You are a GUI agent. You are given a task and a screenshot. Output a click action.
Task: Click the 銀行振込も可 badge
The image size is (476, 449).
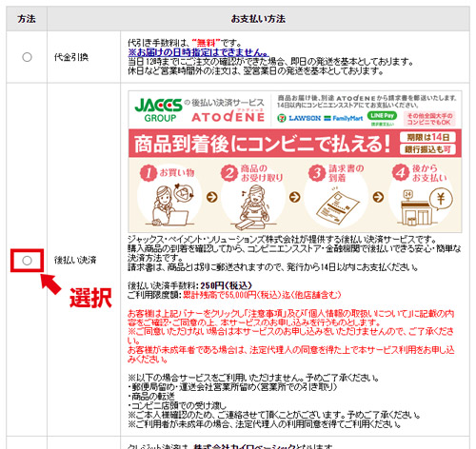(x=427, y=149)
